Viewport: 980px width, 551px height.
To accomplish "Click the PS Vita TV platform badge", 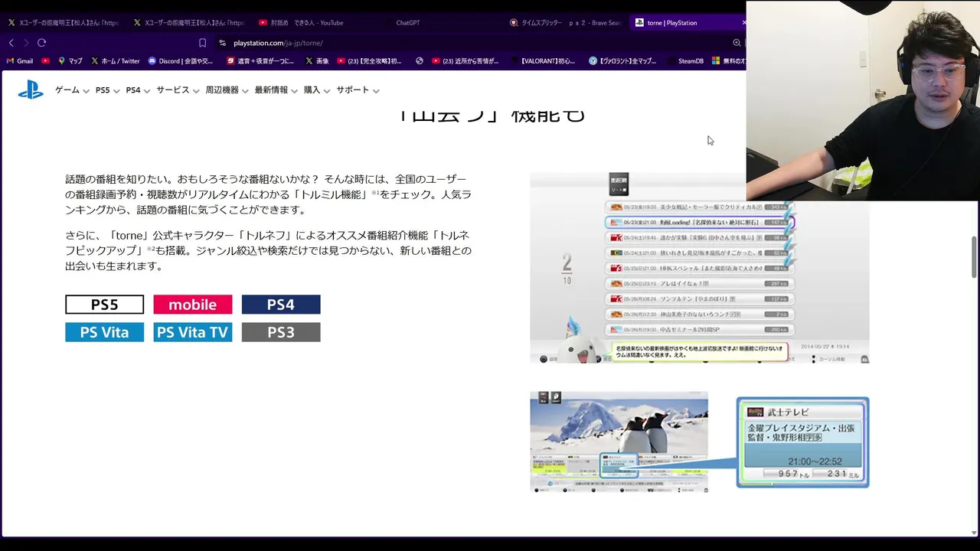I will 192,332.
